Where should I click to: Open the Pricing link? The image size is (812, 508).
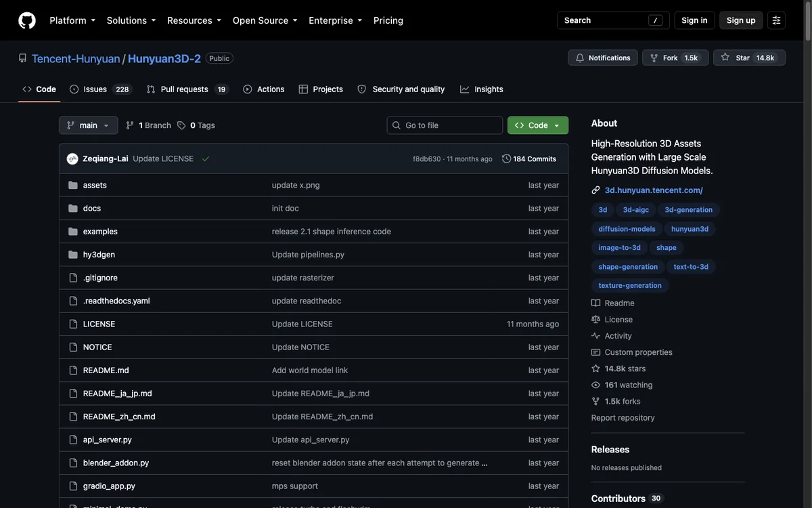click(x=388, y=20)
